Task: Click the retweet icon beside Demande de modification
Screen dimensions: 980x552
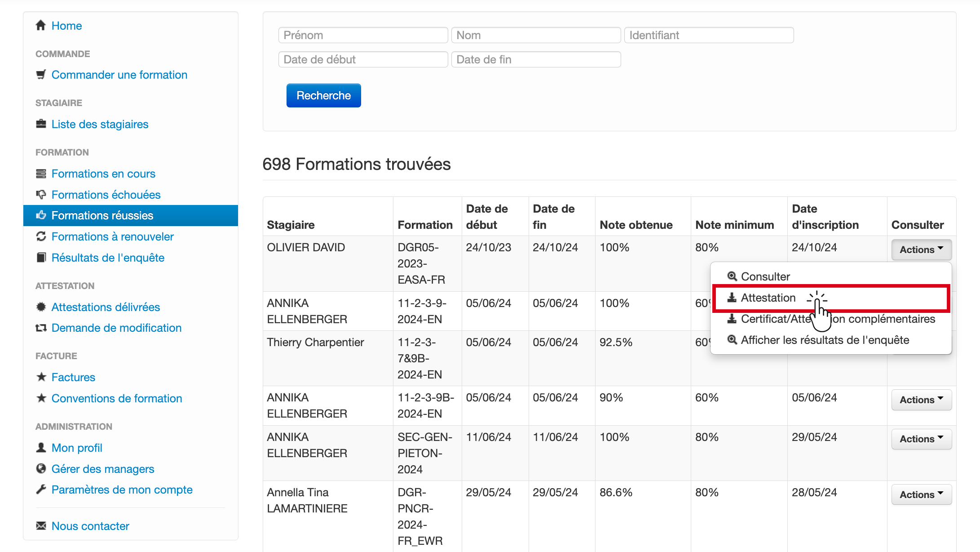Action: coord(41,328)
